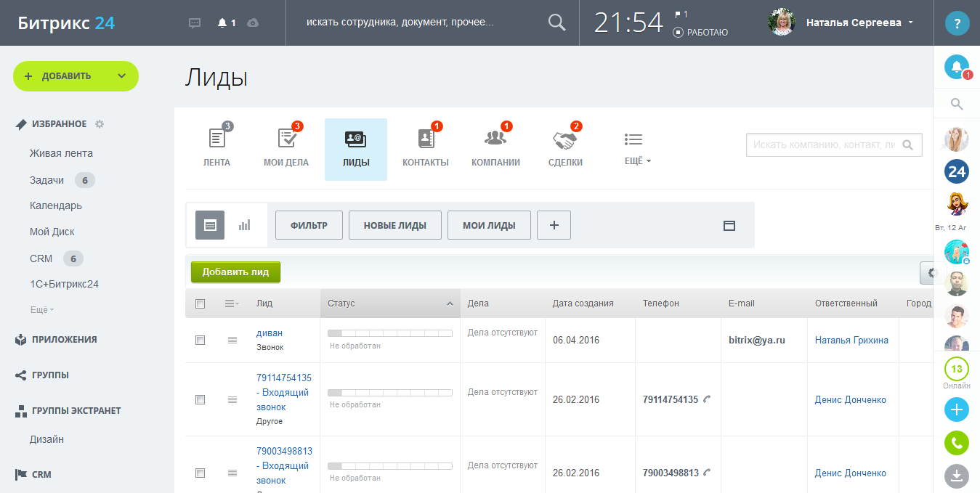Click the blue help question mark icon
980x493 pixels.
click(x=957, y=23)
